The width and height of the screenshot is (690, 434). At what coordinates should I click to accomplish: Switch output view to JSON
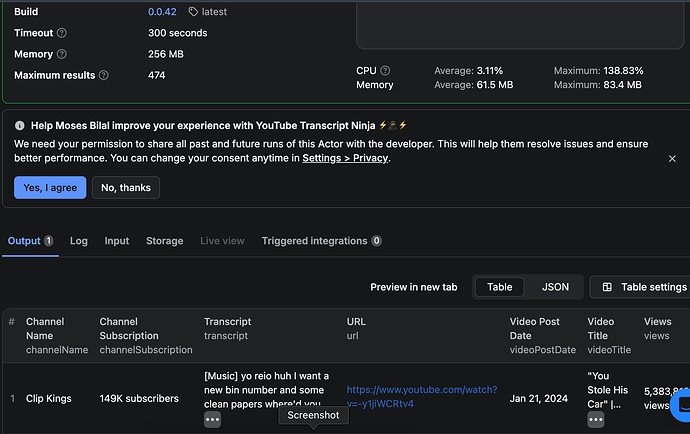555,287
